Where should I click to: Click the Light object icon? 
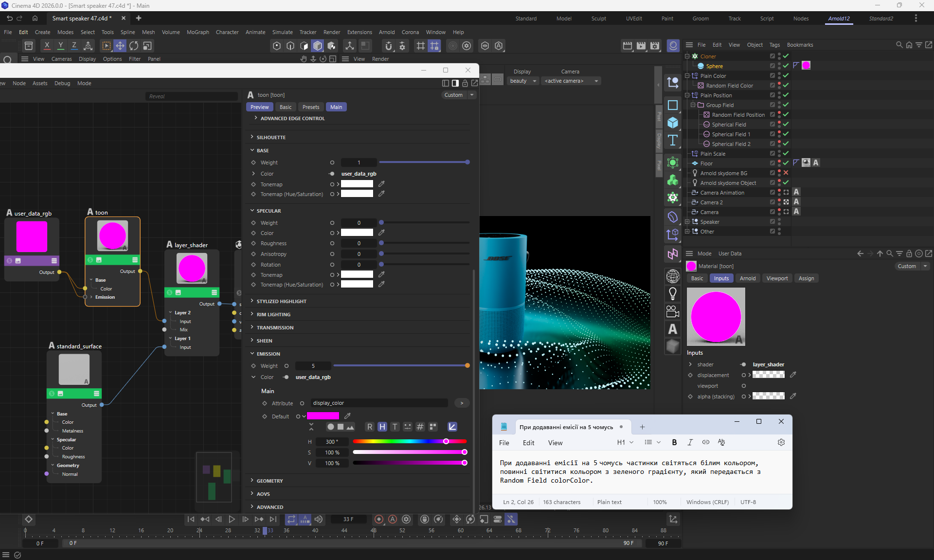pyautogui.click(x=673, y=293)
